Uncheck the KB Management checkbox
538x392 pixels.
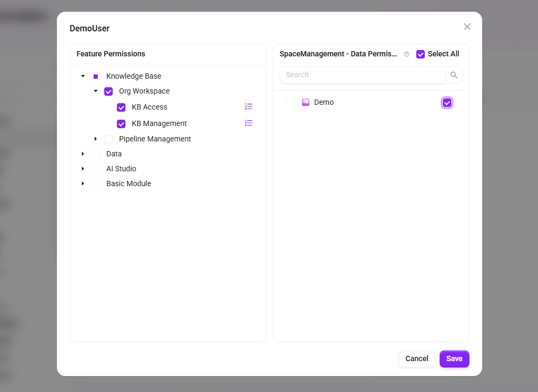tap(121, 124)
